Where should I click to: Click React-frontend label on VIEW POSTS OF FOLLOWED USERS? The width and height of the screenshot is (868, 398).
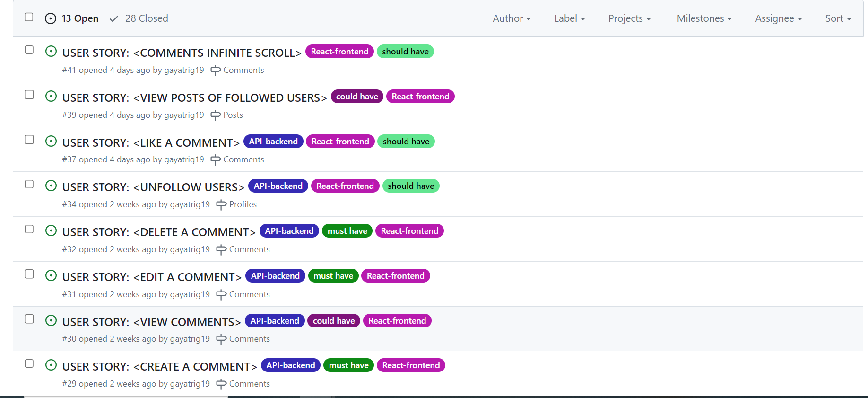click(x=420, y=97)
